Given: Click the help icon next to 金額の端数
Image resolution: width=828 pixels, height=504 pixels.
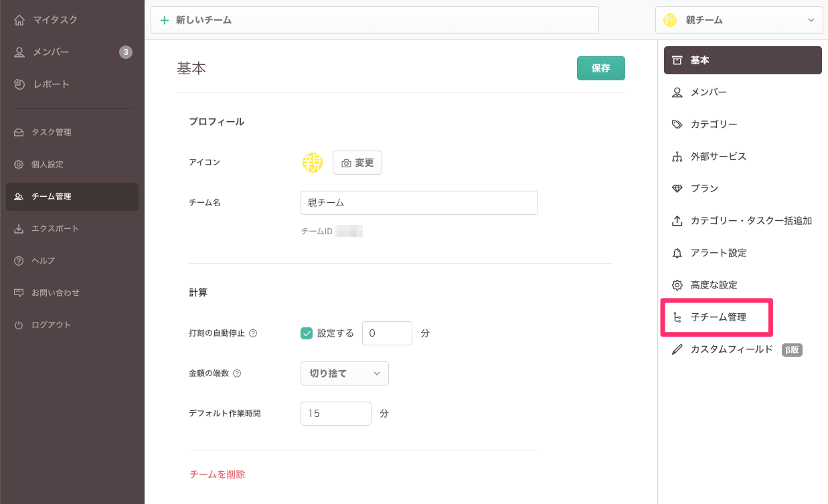Looking at the screenshot, I should coord(237,373).
